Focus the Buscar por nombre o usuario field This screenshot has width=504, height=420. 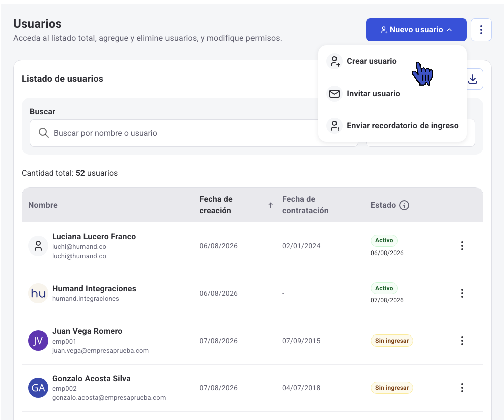[194, 133]
